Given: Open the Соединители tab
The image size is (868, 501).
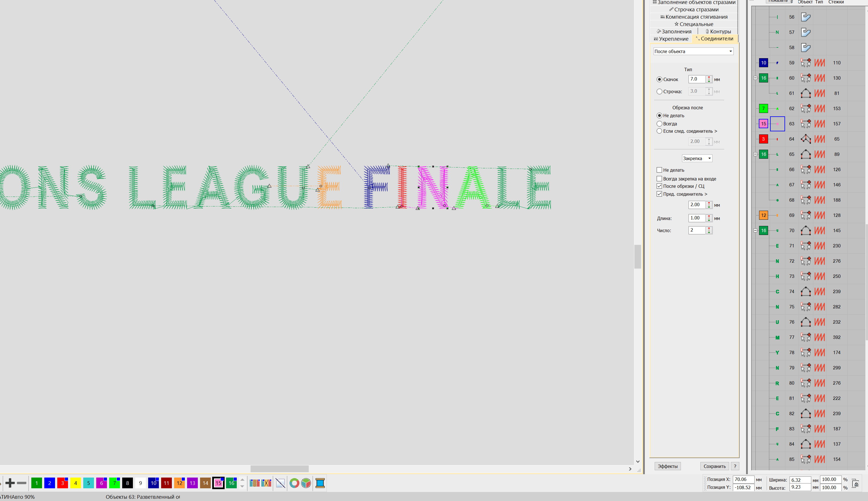Looking at the screenshot, I should [x=715, y=38].
